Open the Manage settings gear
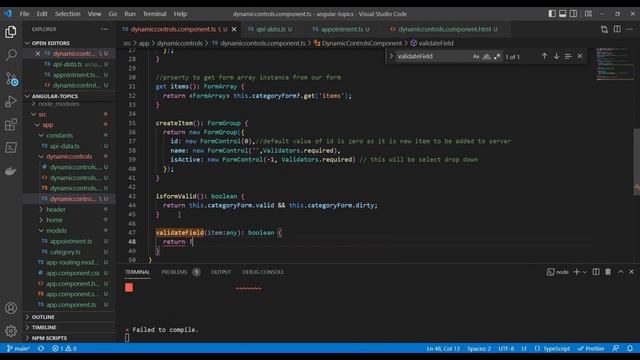This screenshot has width=640, height=360. click(x=11, y=331)
